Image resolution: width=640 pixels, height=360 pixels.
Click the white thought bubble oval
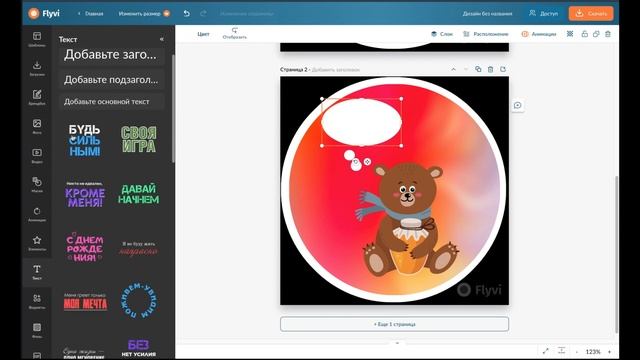pyautogui.click(x=362, y=122)
